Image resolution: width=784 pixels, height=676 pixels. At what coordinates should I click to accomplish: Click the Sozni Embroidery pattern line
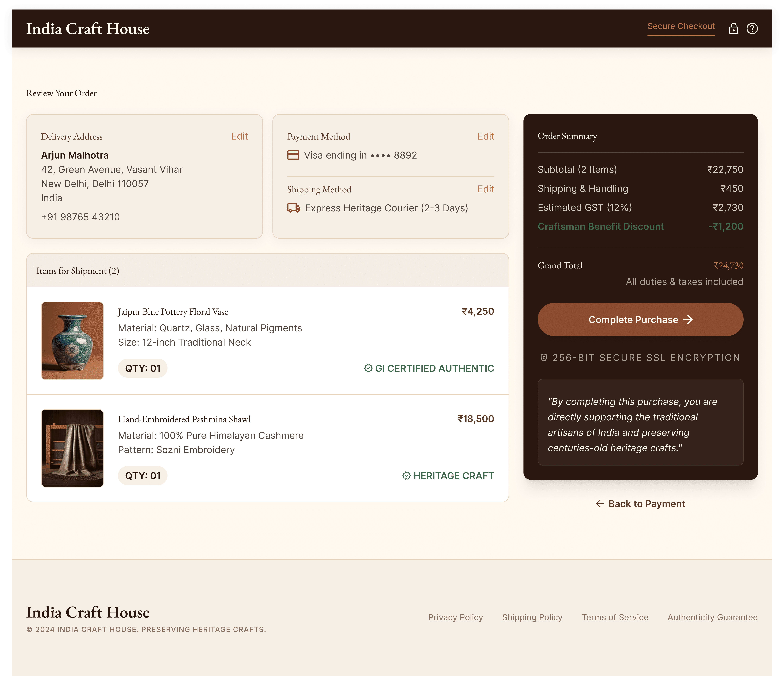click(176, 450)
